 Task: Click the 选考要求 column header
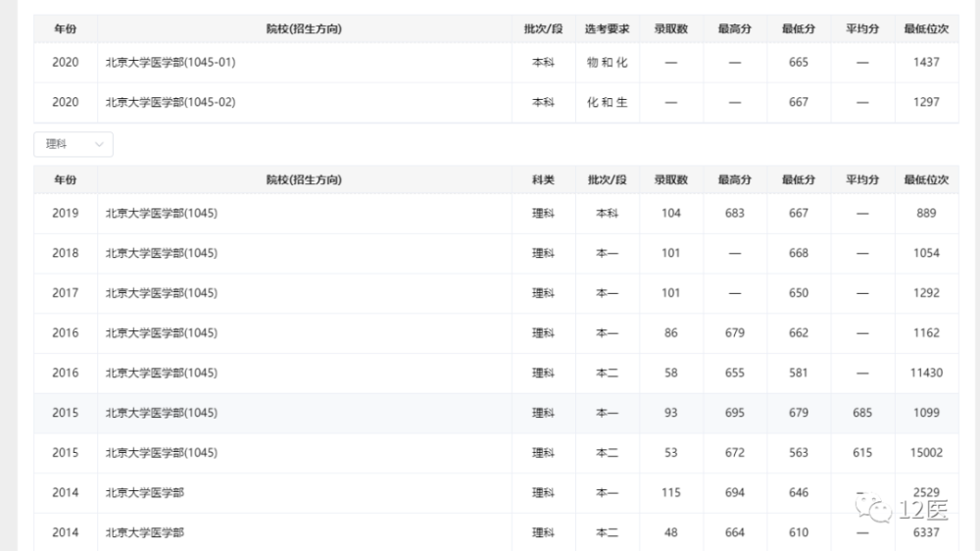click(x=607, y=29)
